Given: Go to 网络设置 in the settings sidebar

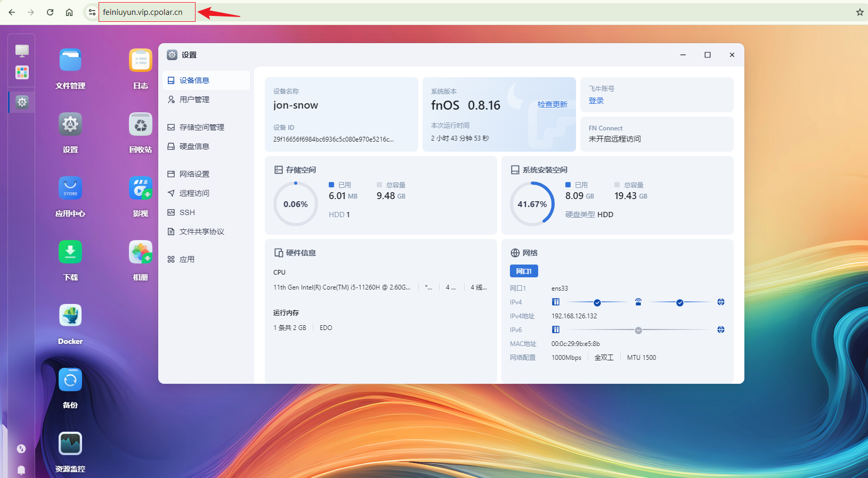Looking at the screenshot, I should click(x=206, y=174).
